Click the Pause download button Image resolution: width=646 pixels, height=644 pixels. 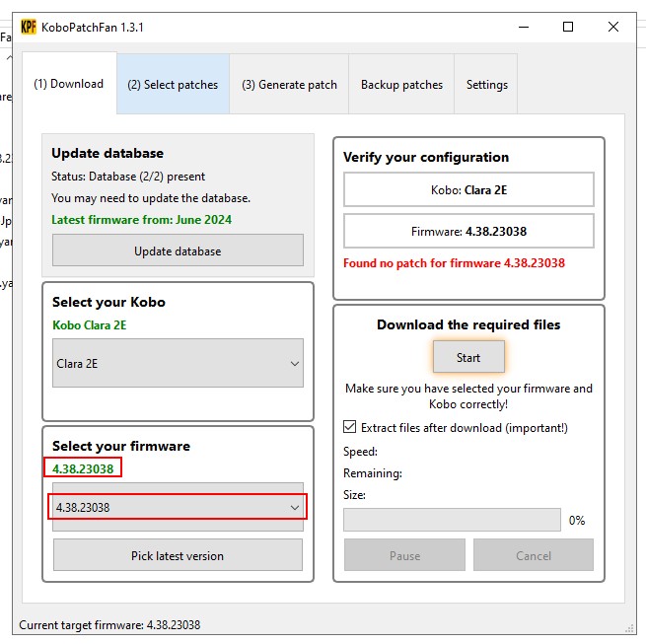pos(404,555)
